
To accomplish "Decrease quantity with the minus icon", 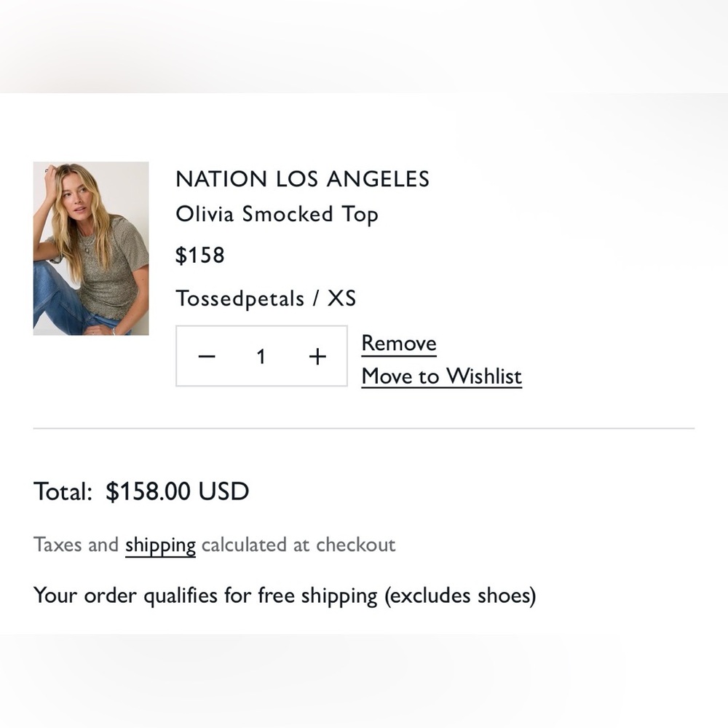I will tap(207, 357).
